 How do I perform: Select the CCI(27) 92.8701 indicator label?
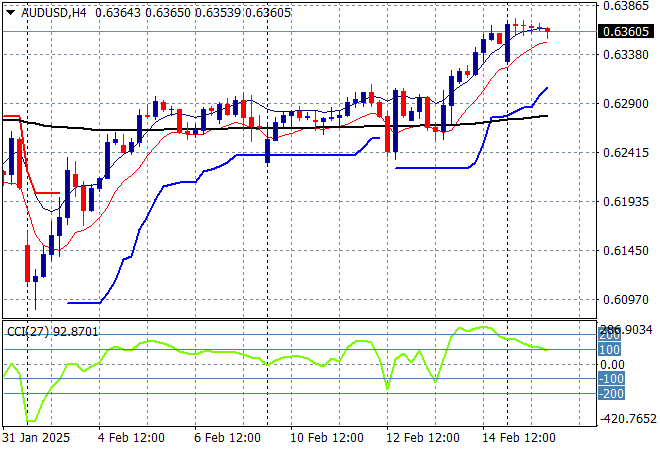click(x=53, y=332)
